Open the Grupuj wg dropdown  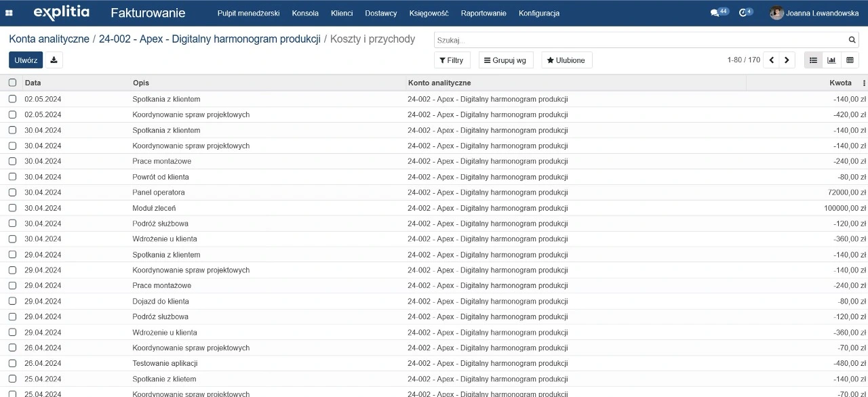coord(506,60)
